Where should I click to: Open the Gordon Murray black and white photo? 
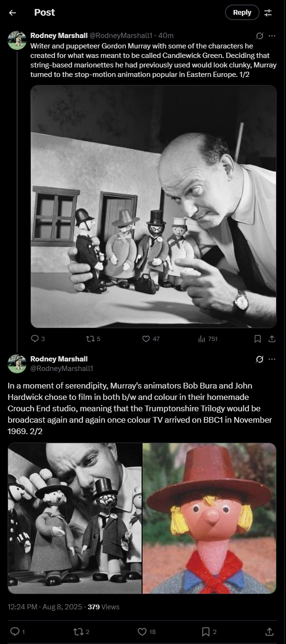[153, 207]
